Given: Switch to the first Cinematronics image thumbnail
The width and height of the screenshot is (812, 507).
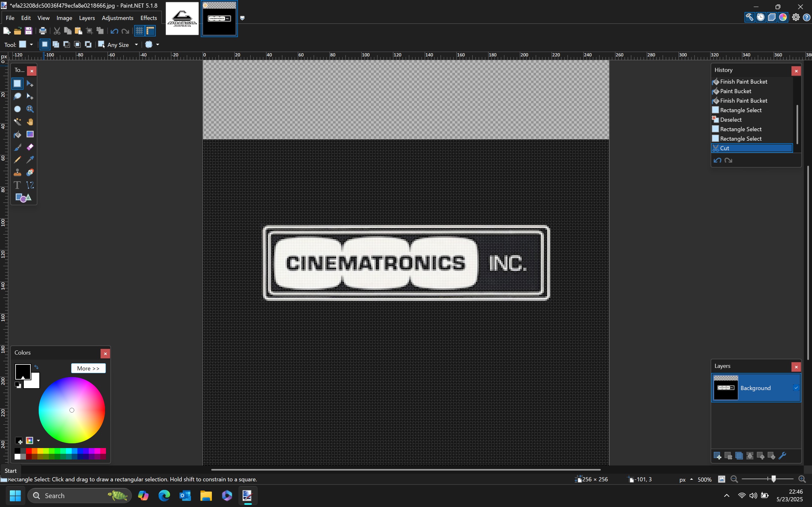Looking at the screenshot, I should point(182,19).
